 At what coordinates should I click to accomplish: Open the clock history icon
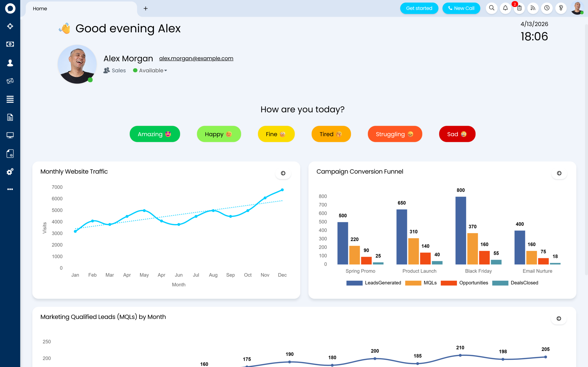547,8
